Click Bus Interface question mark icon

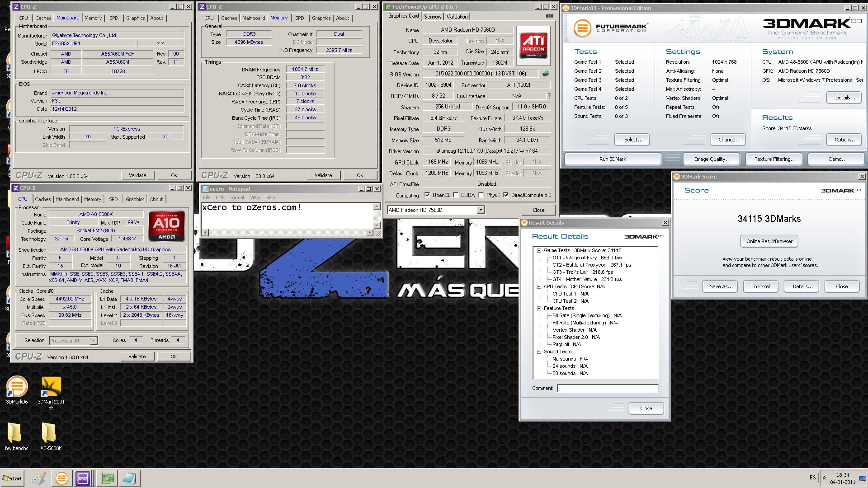click(x=549, y=96)
